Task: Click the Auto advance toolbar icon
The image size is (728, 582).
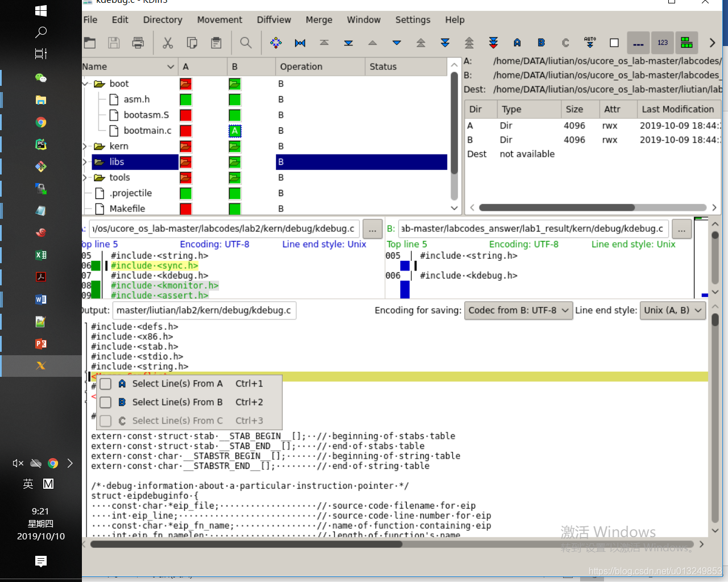Action: (590, 43)
